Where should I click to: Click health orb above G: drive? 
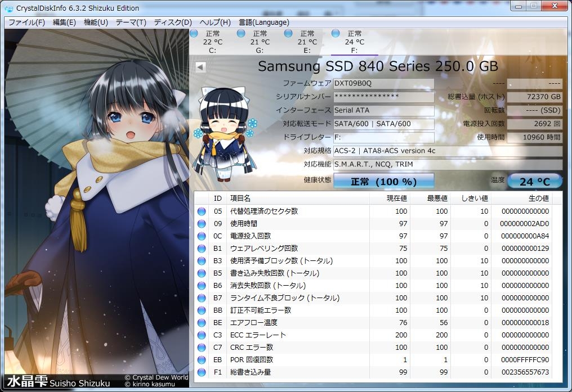coord(241,34)
